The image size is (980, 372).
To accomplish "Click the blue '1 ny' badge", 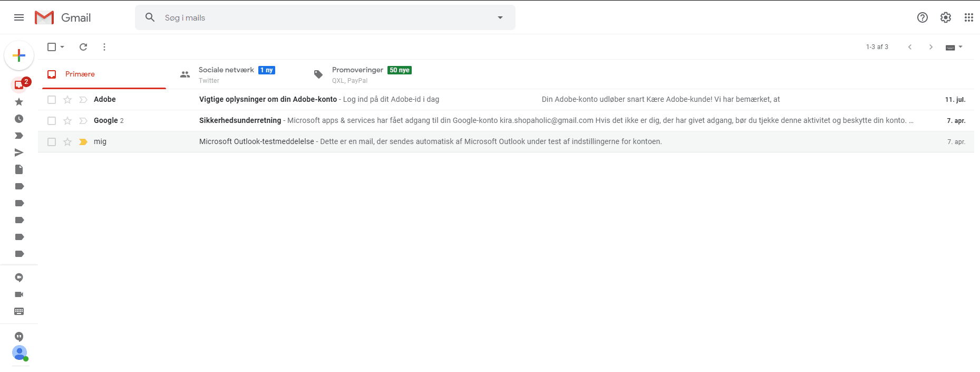I will point(267,70).
